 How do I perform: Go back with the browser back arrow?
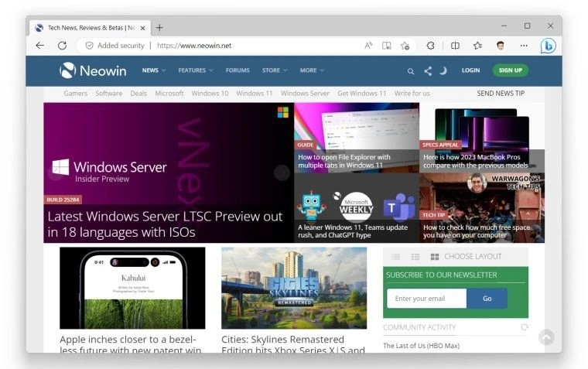[x=39, y=46]
